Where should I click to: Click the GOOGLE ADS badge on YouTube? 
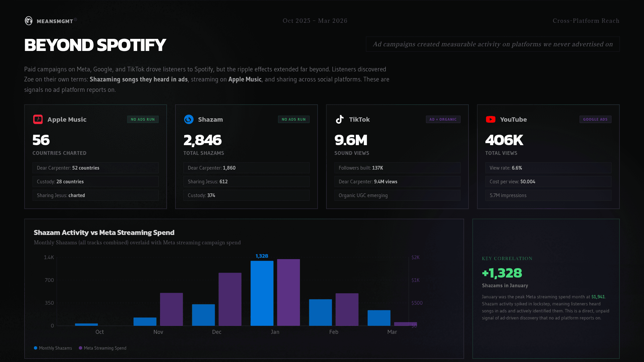(595, 119)
